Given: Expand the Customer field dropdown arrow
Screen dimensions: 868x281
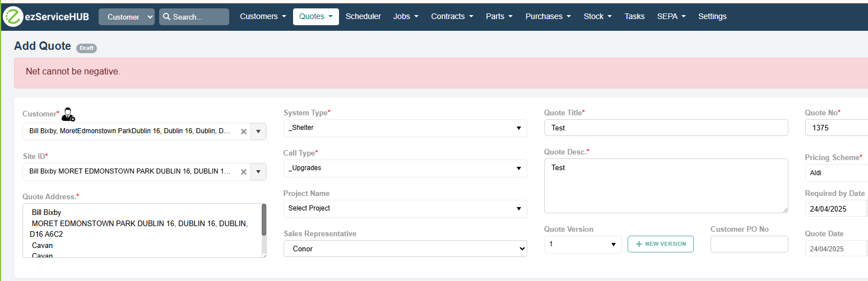Looking at the screenshot, I should [x=258, y=132].
